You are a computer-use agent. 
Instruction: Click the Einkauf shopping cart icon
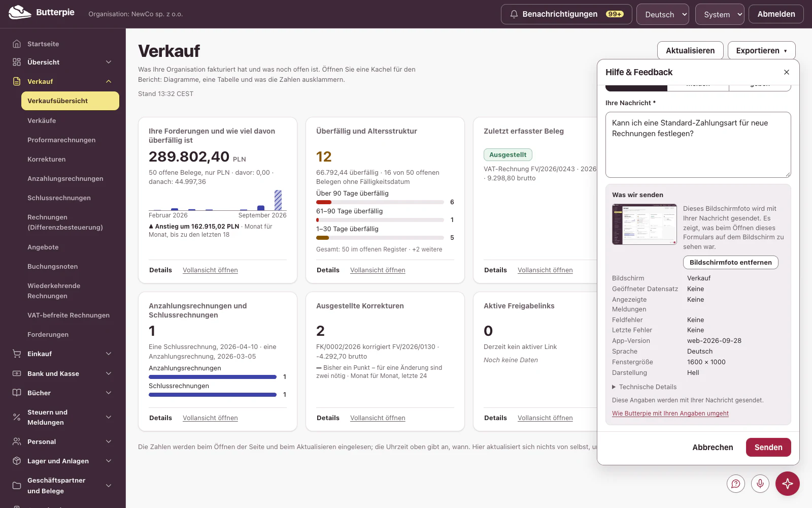17,354
